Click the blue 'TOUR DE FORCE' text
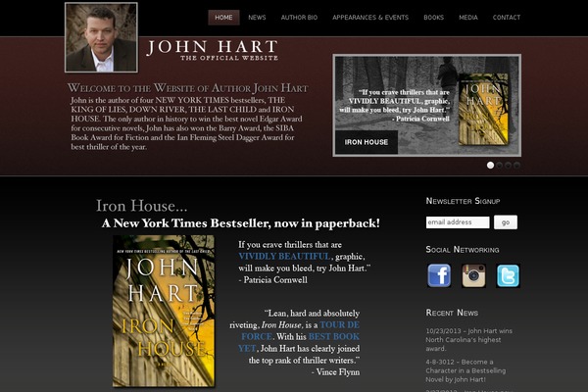588x392 pixels. [301, 330]
